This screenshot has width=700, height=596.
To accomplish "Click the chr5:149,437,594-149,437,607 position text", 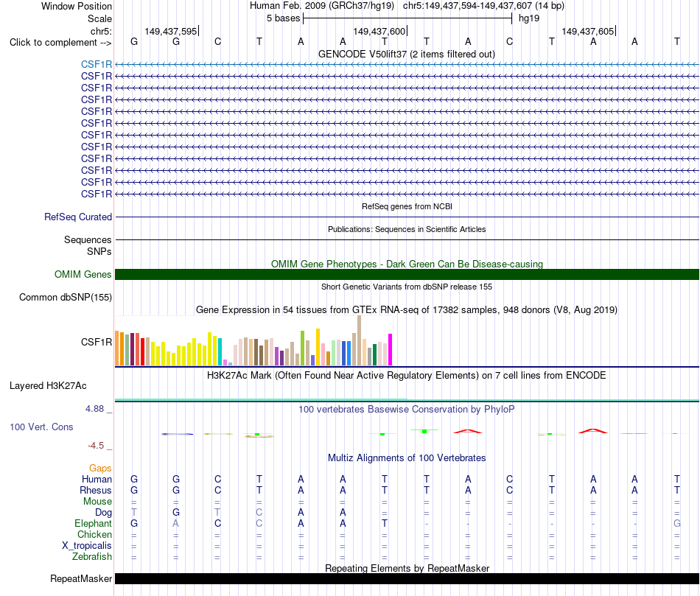I will coord(484,6).
